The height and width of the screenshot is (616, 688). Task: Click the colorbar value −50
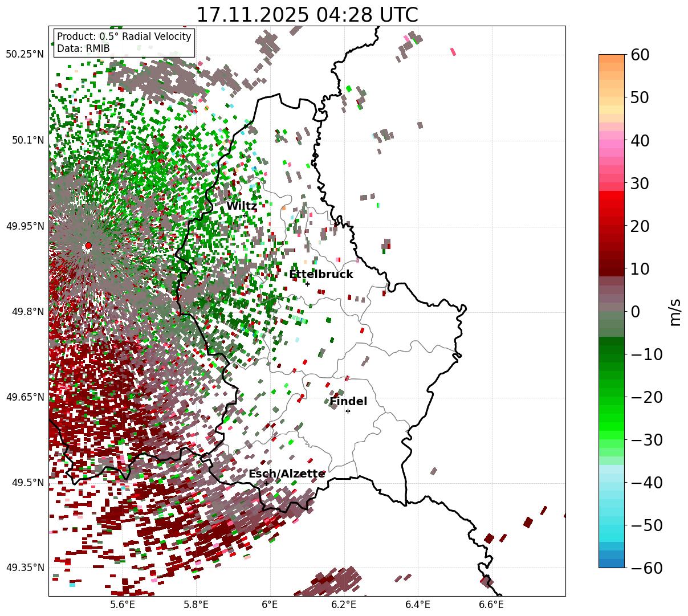pos(646,525)
